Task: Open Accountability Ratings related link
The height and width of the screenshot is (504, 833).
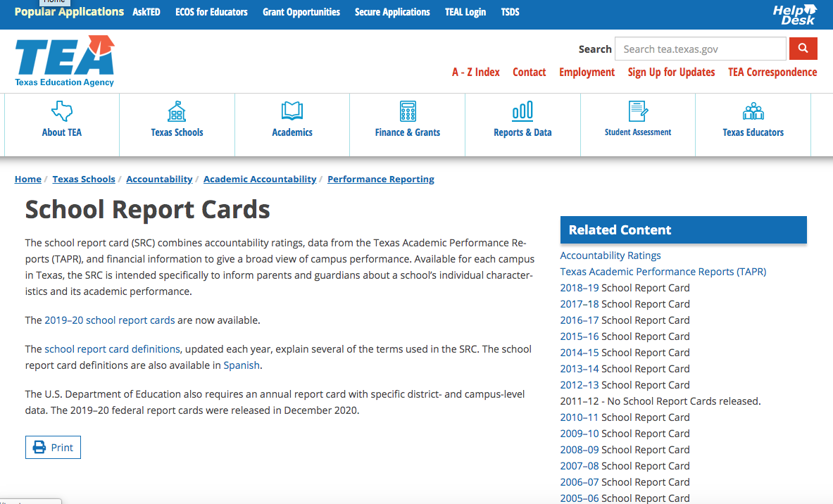Action: point(610,256)
